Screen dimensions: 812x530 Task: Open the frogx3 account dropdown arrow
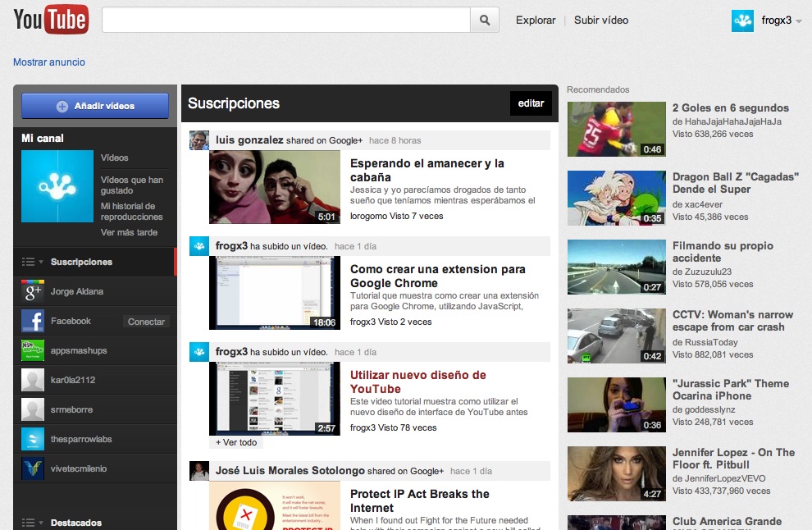(797, 21)
